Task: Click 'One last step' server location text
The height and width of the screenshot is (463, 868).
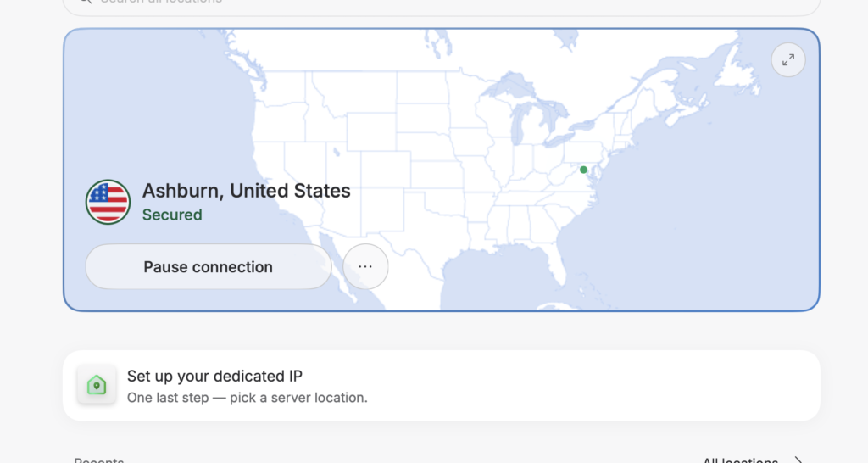Action: pyautogui.click(x=247, y=398)
